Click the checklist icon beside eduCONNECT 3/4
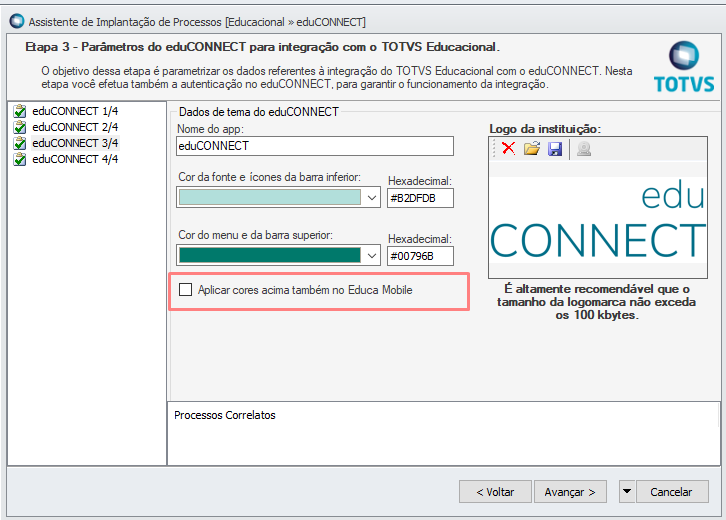 [19, 143]
